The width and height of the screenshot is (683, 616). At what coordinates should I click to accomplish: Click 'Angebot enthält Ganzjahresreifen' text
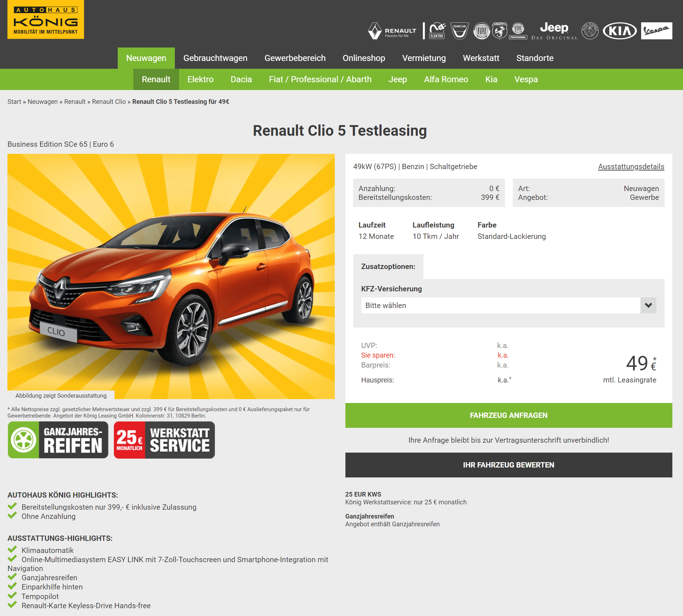pos(392,524)
